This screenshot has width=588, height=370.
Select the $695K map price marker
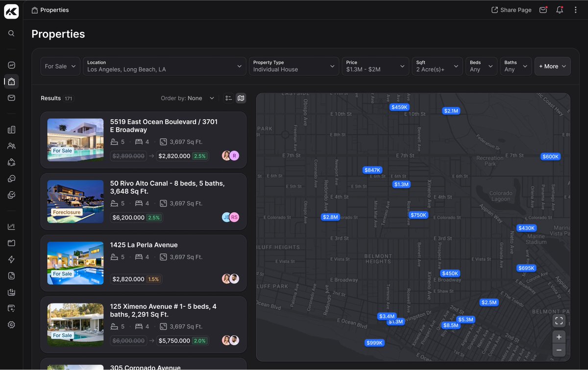coord(526,268)
